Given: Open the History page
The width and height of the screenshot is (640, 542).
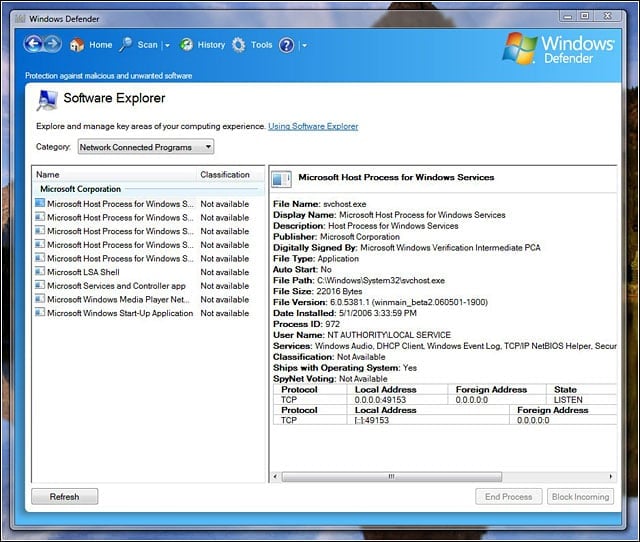Looking at the screenshot, I should [x=211, y=45].
